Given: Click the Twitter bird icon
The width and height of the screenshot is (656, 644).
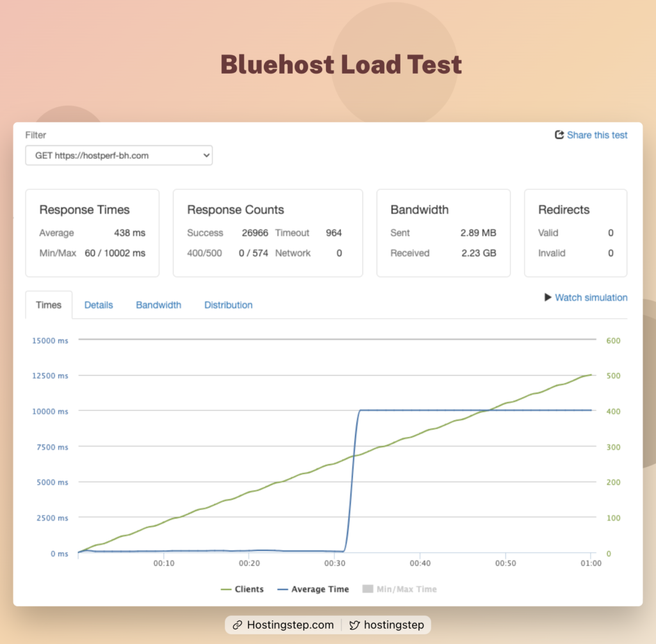Looking at the screenshot, I should [354, 625].
